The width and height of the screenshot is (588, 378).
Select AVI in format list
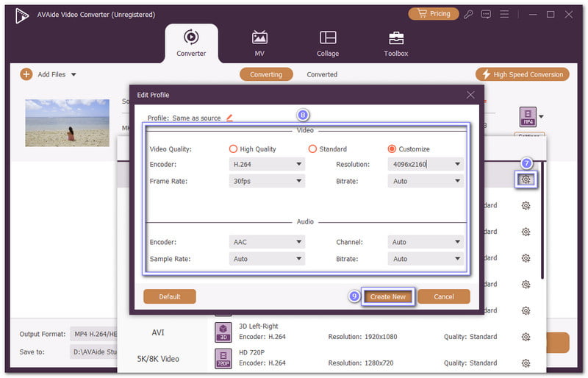pyautogui.click(x=158, y=332)
